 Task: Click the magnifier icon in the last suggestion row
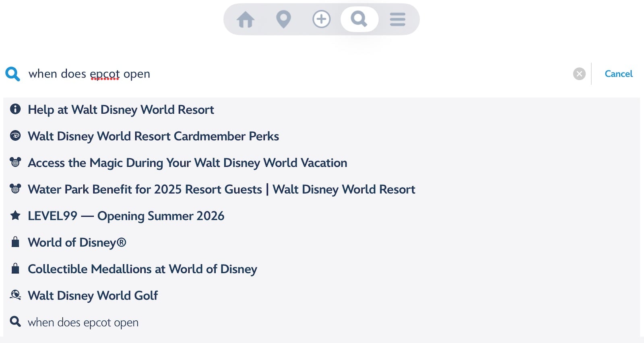point(15,321)
